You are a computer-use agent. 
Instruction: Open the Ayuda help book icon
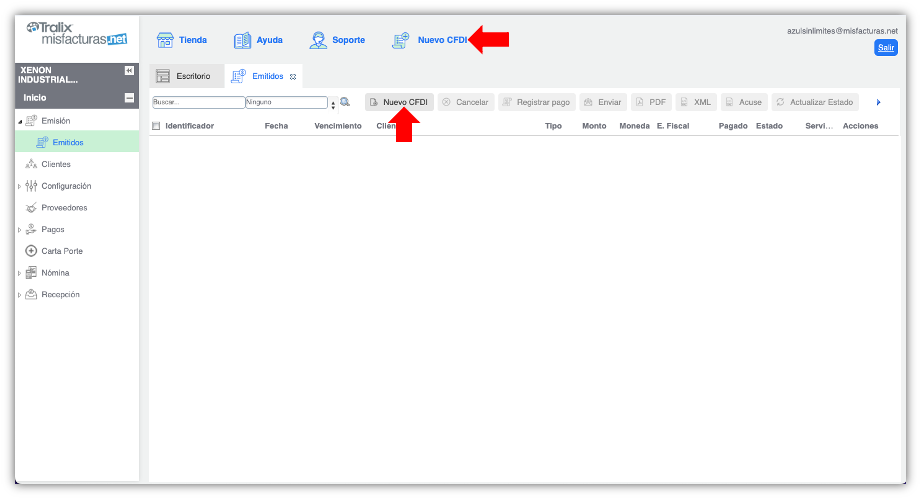[242, 40]
